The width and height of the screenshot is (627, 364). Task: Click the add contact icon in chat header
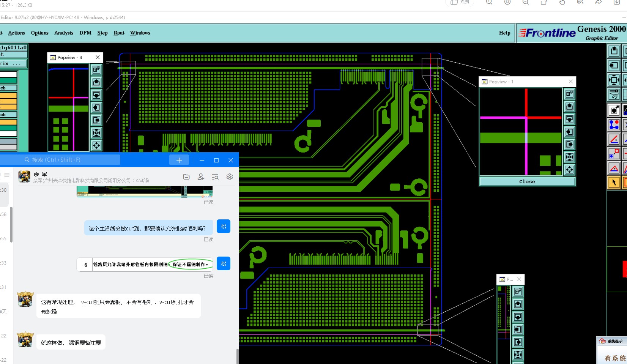pos(201,176)
